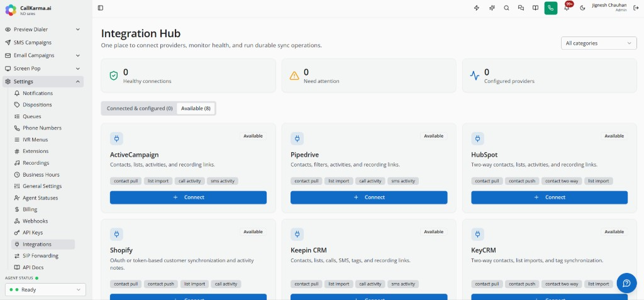The image size is (644, 300).
Task: Click the logout icon
Action: click(636, 8)
